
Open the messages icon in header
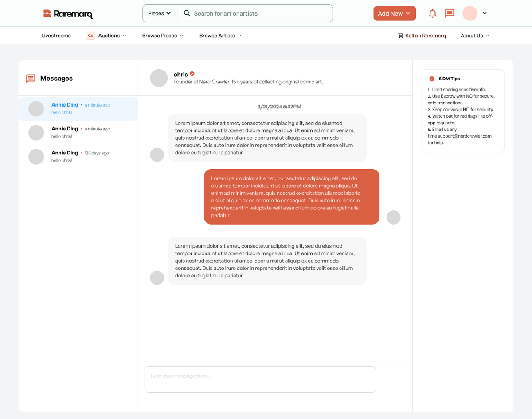(450, 13)
